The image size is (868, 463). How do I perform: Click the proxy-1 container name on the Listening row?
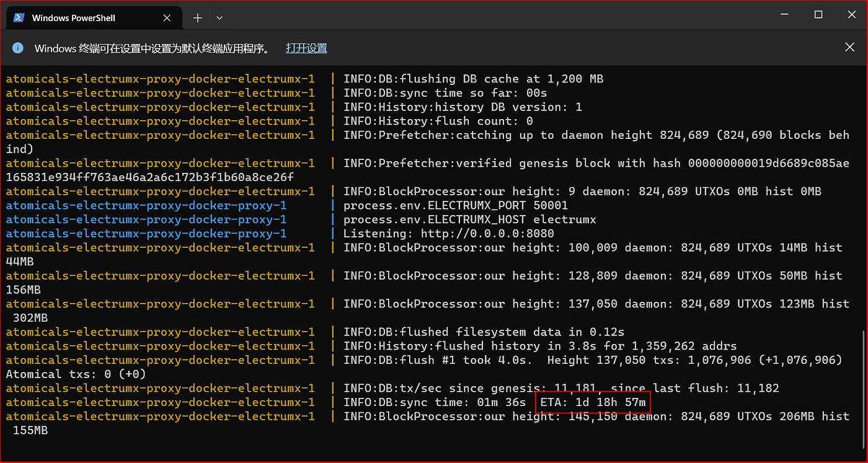click(x=146, y=234)
